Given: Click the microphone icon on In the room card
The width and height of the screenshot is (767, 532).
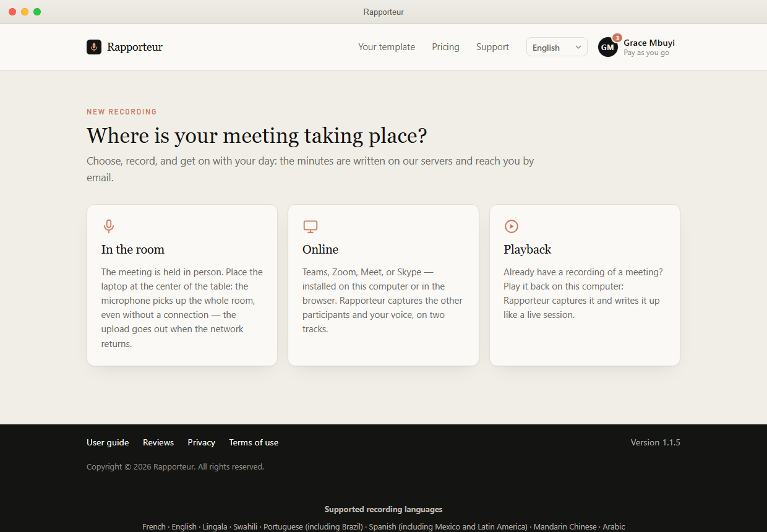Looking at the screenshot, I should click(109, 226).
